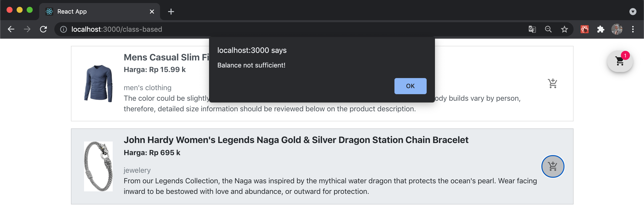
Task: Click the bracelet product thumbnail
Action: tap(98, 166)
